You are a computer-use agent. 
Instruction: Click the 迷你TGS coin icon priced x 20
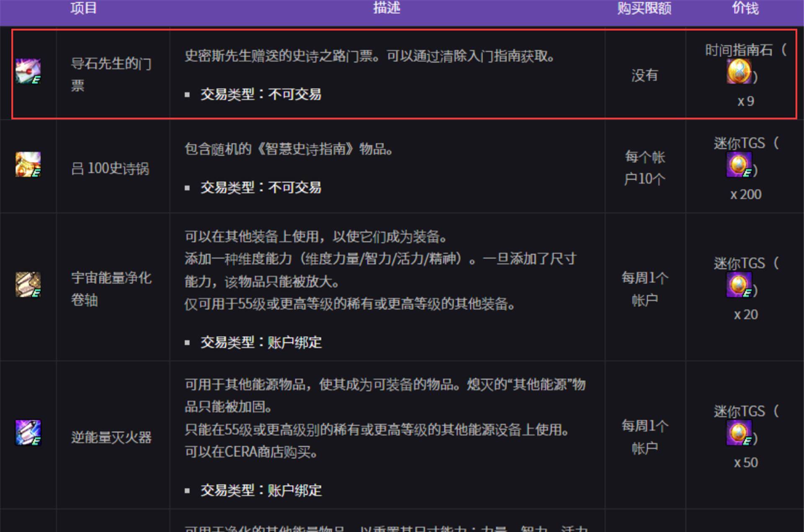739,285
